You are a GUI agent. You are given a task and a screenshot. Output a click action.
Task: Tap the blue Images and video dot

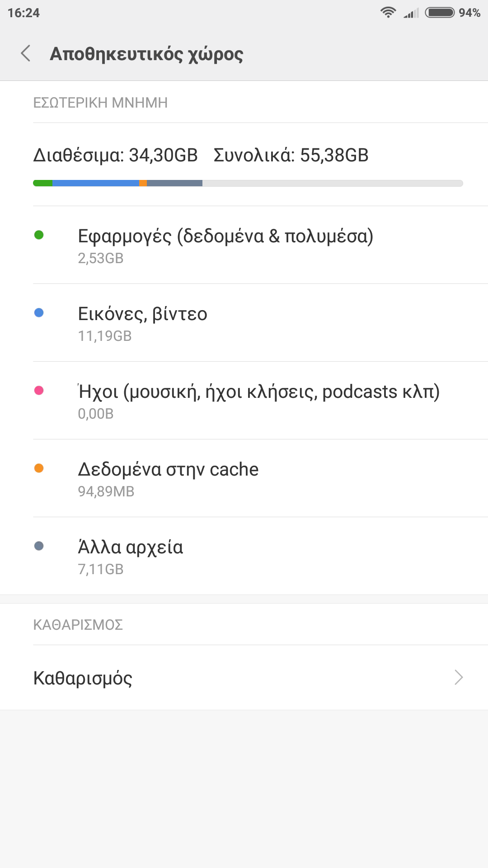(39, 312)
